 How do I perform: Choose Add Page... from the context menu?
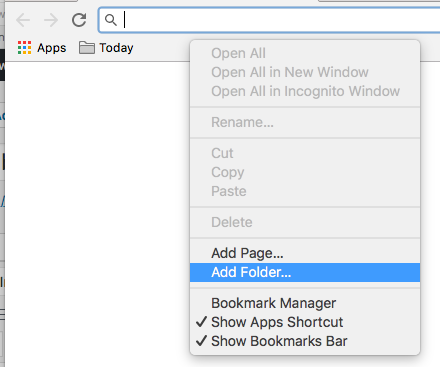tap(305, 253)
